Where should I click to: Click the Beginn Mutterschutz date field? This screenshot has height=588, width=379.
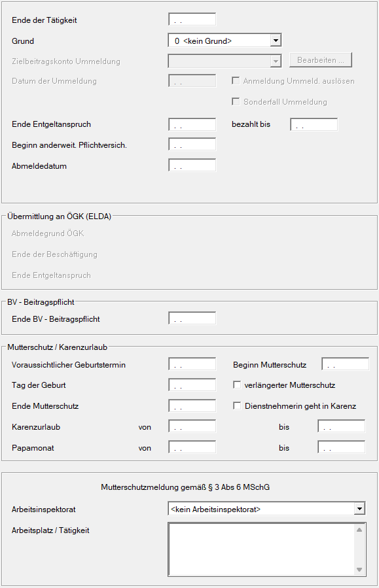(345, 364)
